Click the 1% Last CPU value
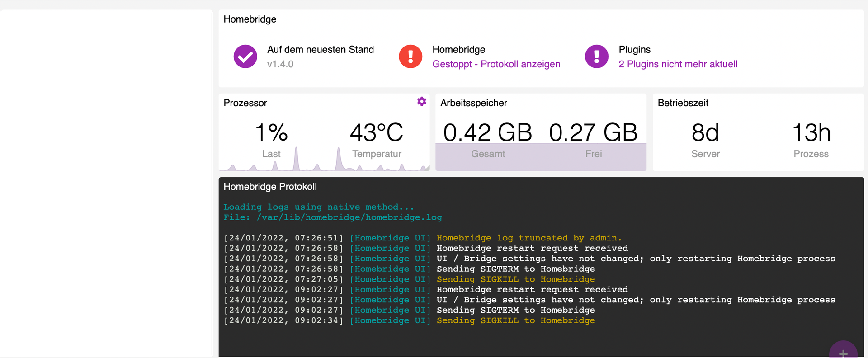Image resolution: width=868 pixels, height=358 pixels. point(271,133)
